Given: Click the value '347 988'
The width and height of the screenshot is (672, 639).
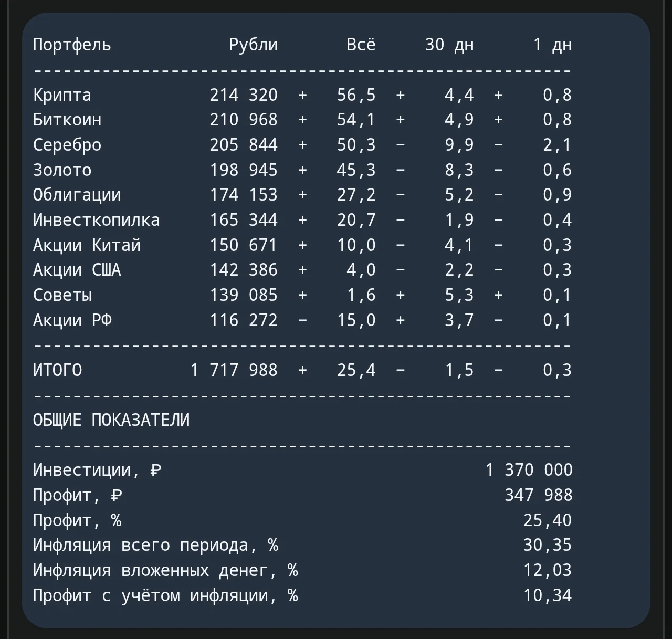Looking at the screenshot, I should pos(539,495).
